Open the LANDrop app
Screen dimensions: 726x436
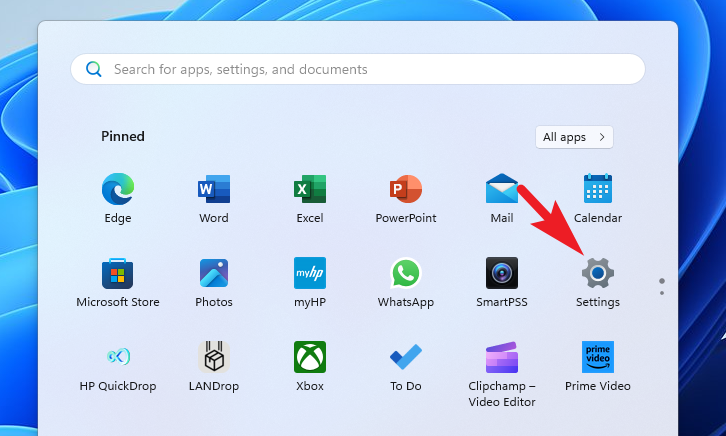(x=214, y=357)
